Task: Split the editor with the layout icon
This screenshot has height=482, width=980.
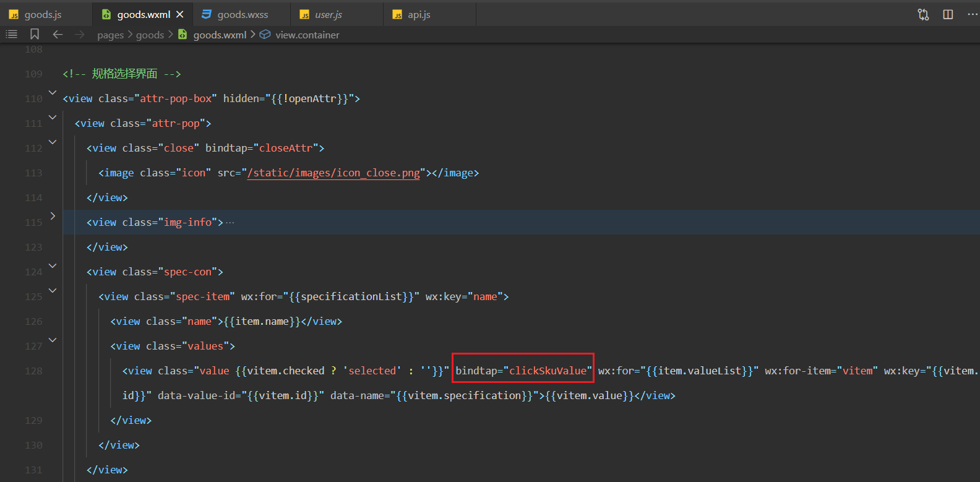Action: click(948, 14)
